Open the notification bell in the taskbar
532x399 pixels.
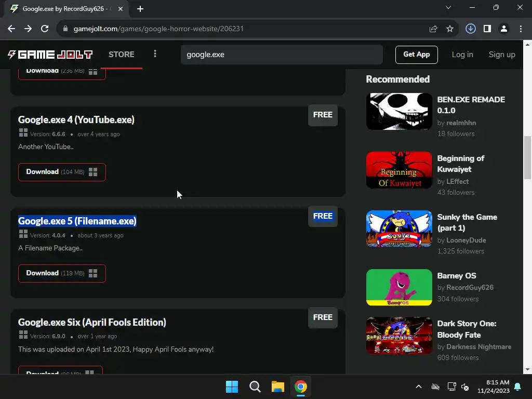(518, 387)
